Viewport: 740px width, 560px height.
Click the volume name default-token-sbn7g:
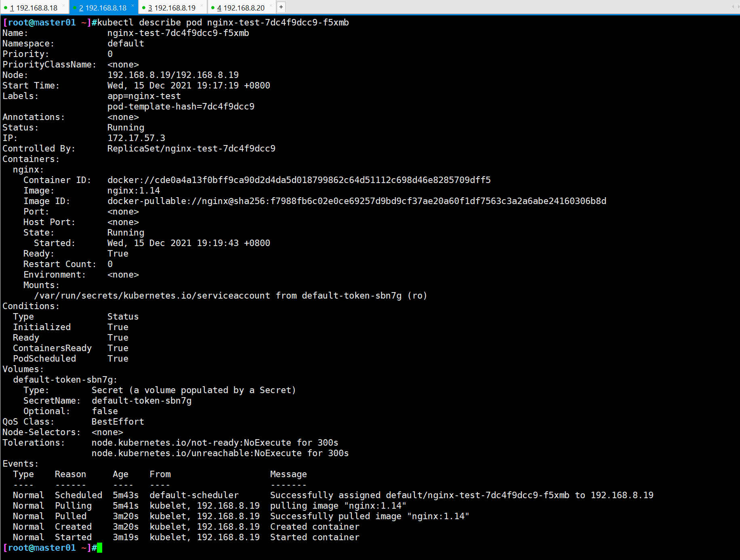point(65,380)
